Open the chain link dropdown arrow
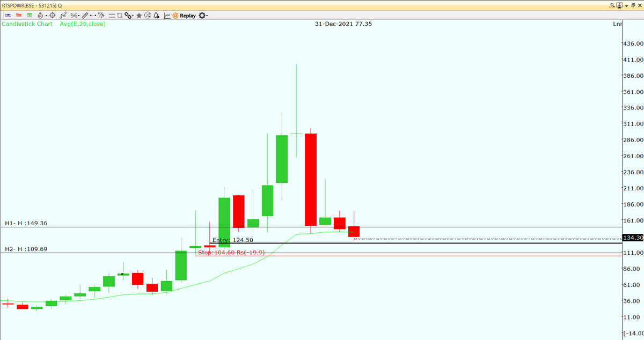Image resolution: width=644 pixels, height=340 pixels. click(133, 16)
